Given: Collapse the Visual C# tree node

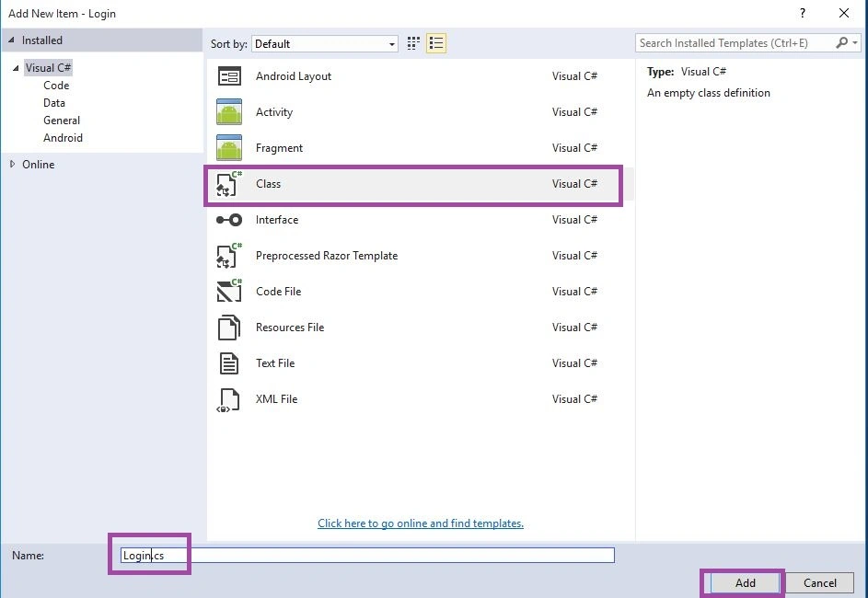Looking at the screenshot, I should click(16, 68).
